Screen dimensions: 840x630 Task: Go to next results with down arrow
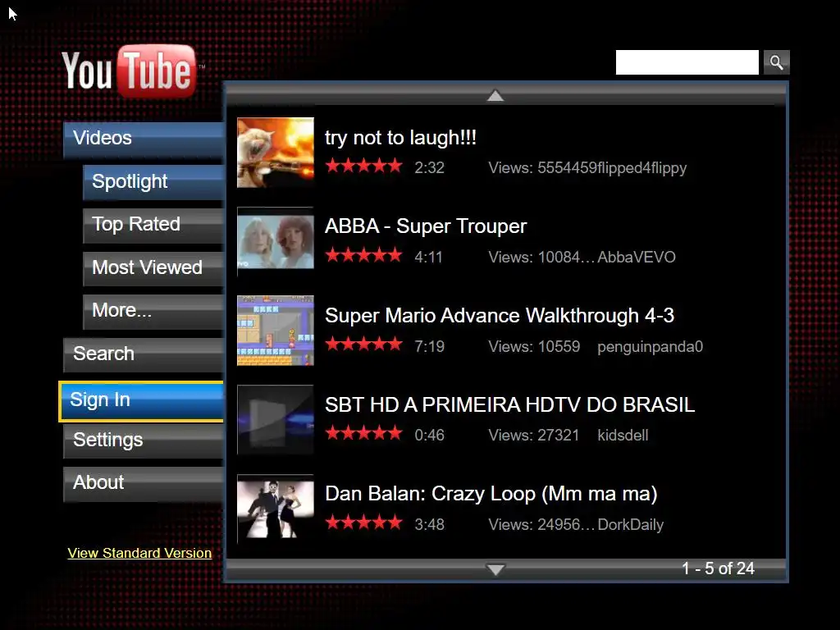pos(495,569)
